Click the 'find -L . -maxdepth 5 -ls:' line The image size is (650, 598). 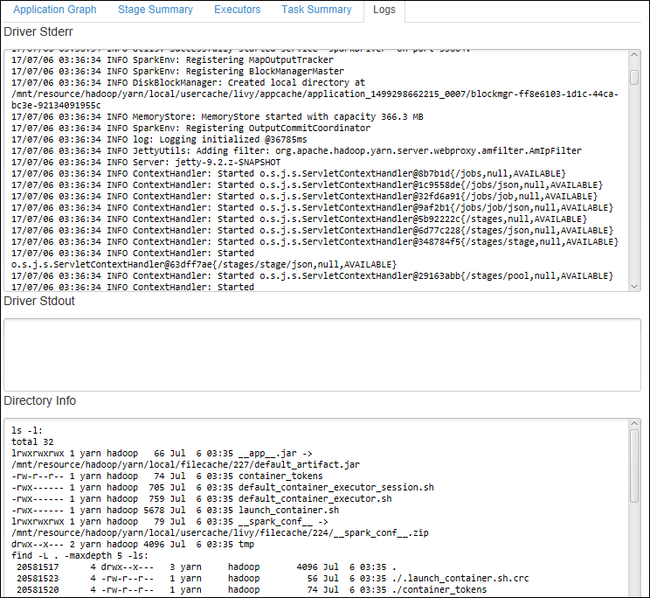pos(80,556)
